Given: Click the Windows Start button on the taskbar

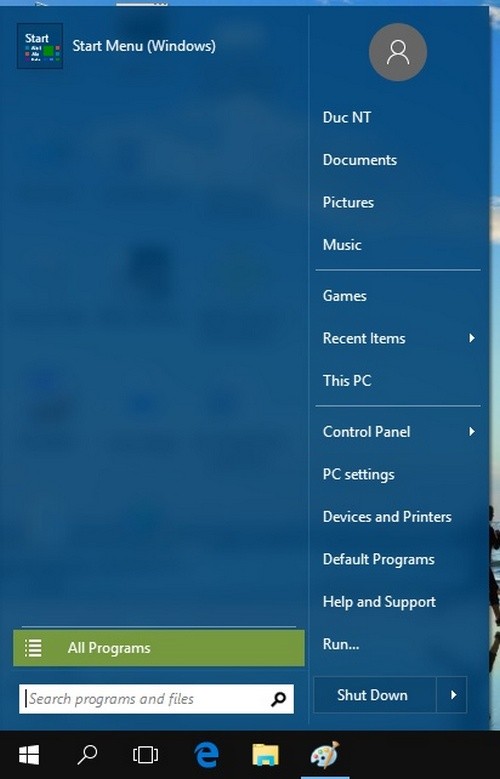Looking at the screenshot, I should [29, 755].
